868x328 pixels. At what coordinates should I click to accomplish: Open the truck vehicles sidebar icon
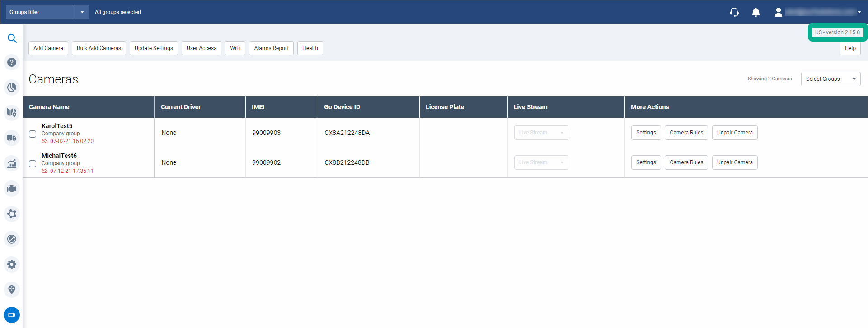[x=12, y=138]
